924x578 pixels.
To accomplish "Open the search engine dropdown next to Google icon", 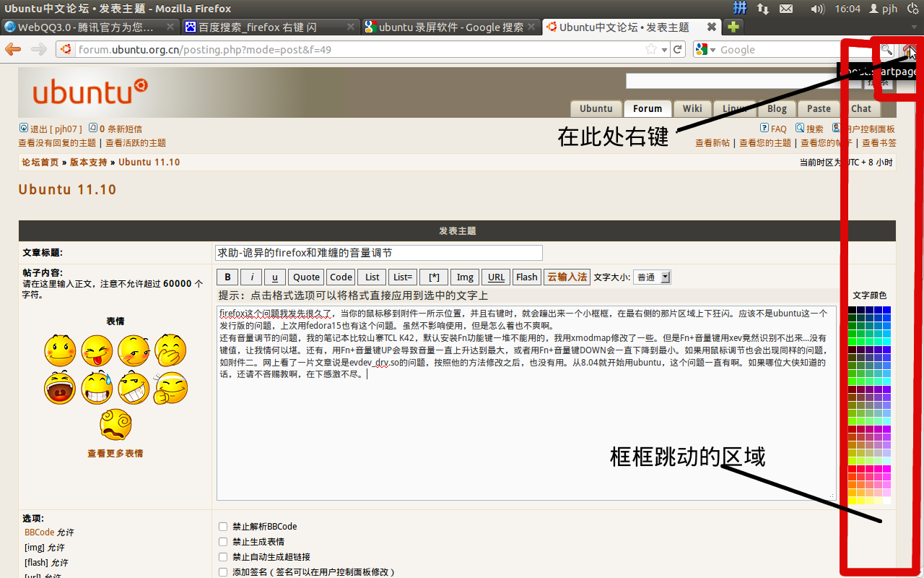I will pyautogui.click(x=712, y=50).
